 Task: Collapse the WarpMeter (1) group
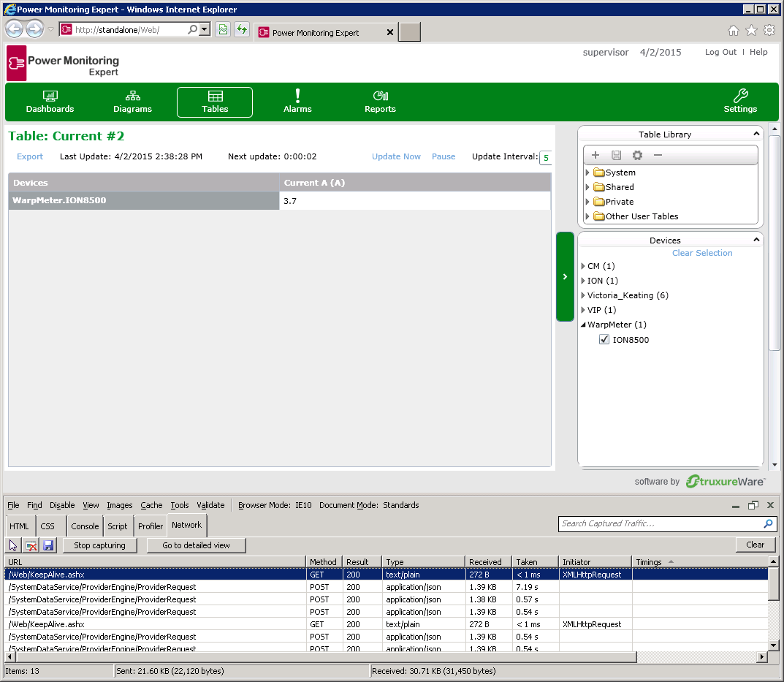(583, 325)
